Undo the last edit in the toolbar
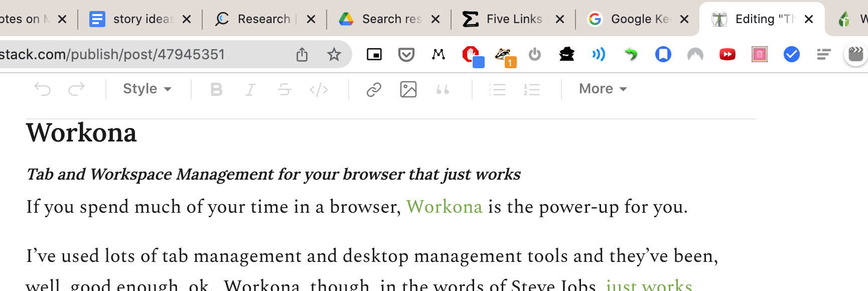This screenshot has width=868, height=291. pos(43,89)
